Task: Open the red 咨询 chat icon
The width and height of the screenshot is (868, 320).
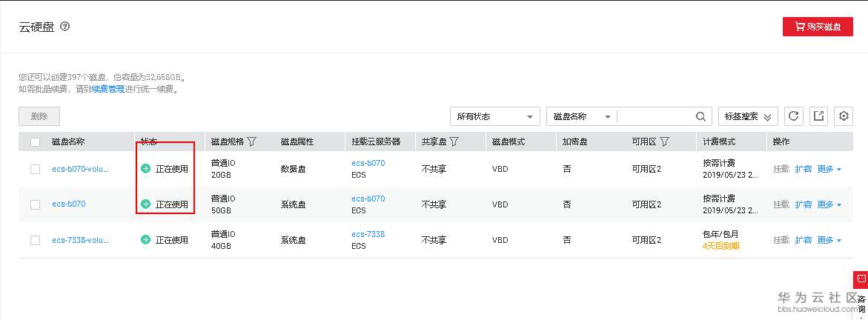Action: point(861,279)
